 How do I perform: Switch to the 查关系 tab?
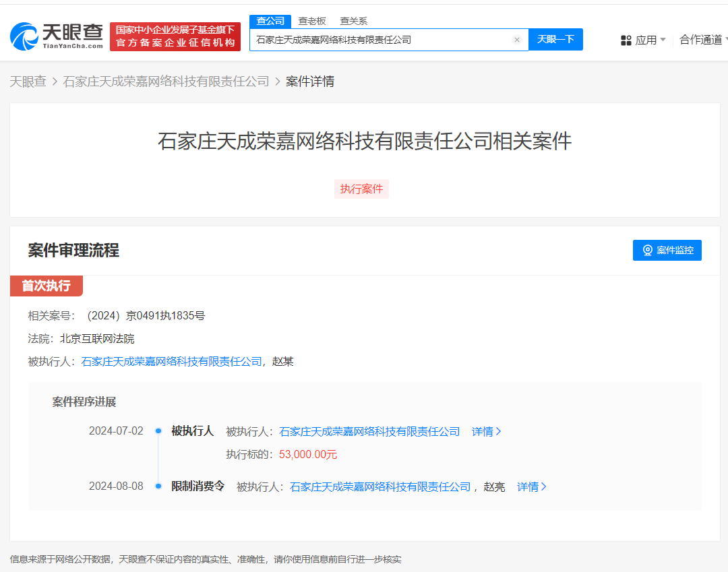coord(355,21)
